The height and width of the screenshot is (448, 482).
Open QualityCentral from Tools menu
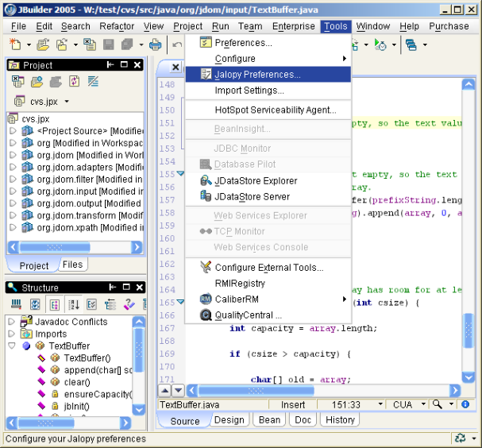[x=268, y=315]
